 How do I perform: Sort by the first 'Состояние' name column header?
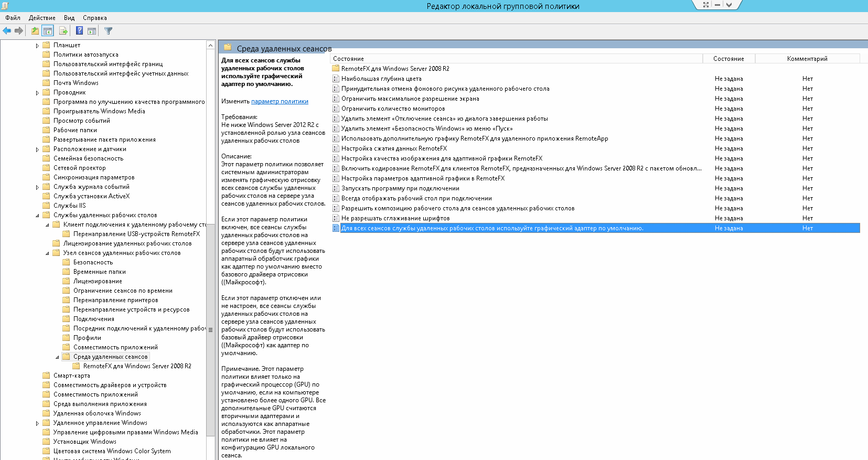[517, 59]
